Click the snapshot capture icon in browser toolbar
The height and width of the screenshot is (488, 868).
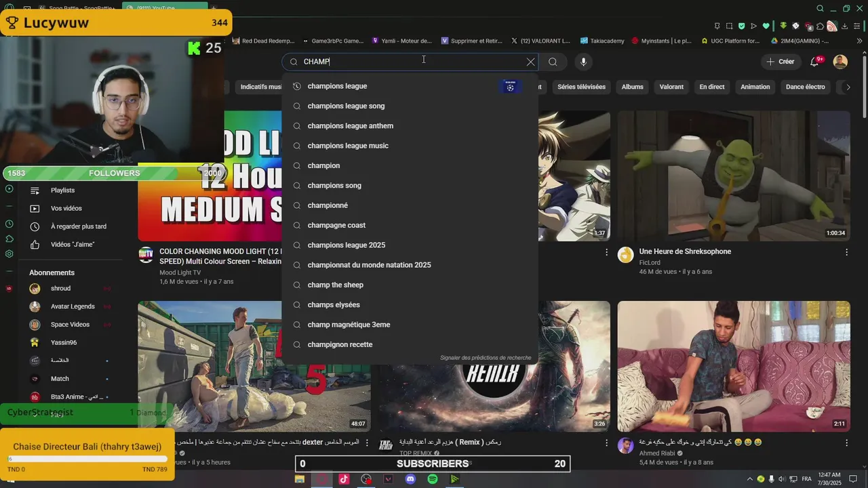coord(729,26)
